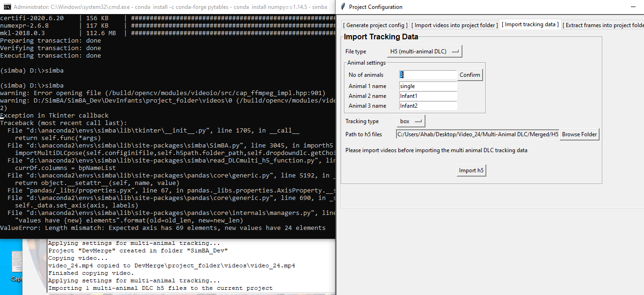This screenshot has height=295, width=644.
Task: Select the Animal 1 name field containing single
Action: pyautogui.click(x=427, y=86)
